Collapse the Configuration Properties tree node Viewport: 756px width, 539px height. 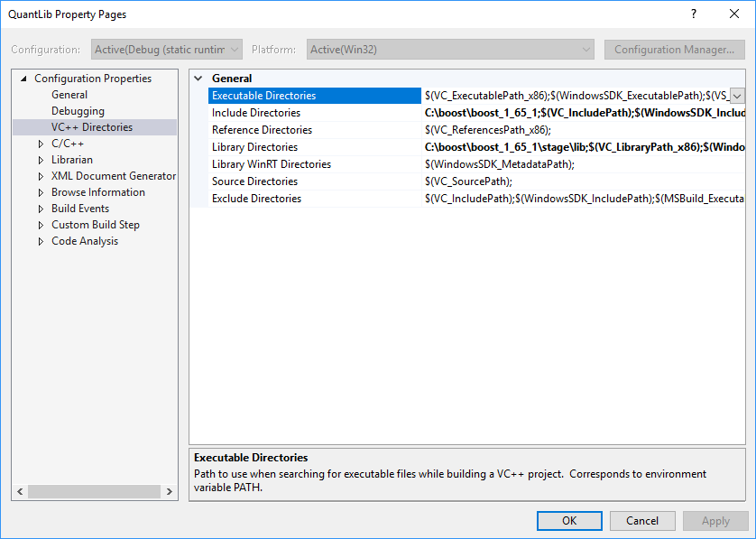23,79
